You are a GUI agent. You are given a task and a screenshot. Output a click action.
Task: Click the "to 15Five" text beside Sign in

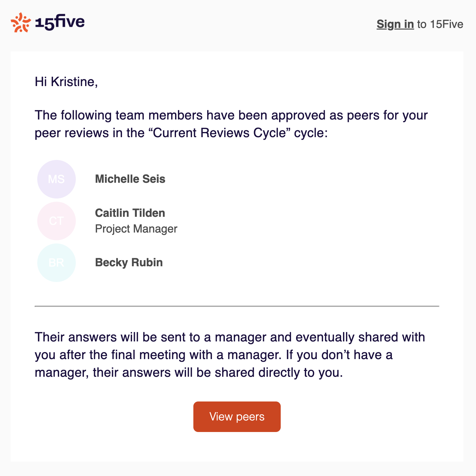point(440,24)
